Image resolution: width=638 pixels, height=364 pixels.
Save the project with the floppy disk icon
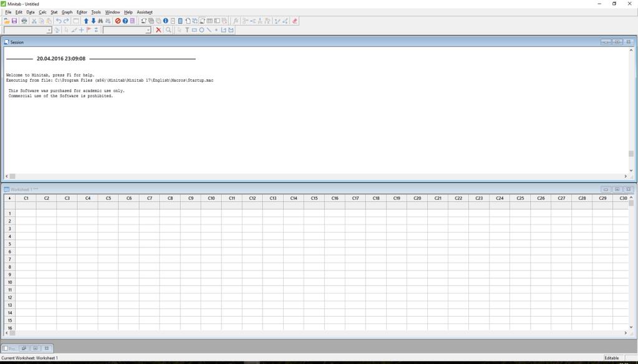(14, 21)
